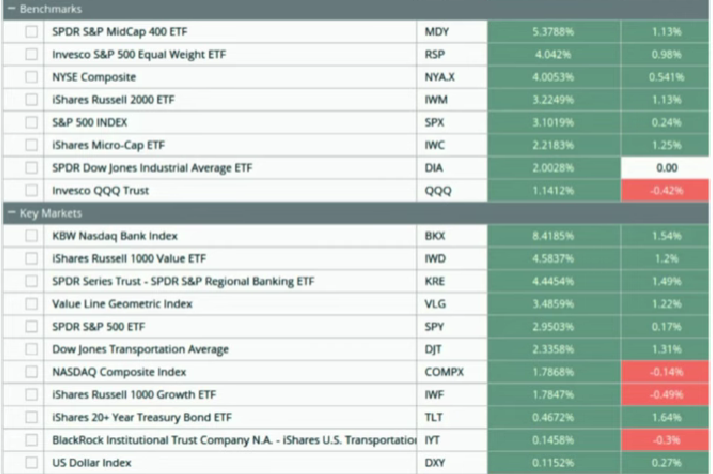This screenshot has height=474, width=713.
Task: Select the KBW Nasdaq Bank Index checkbox
Action: [33, 237]
